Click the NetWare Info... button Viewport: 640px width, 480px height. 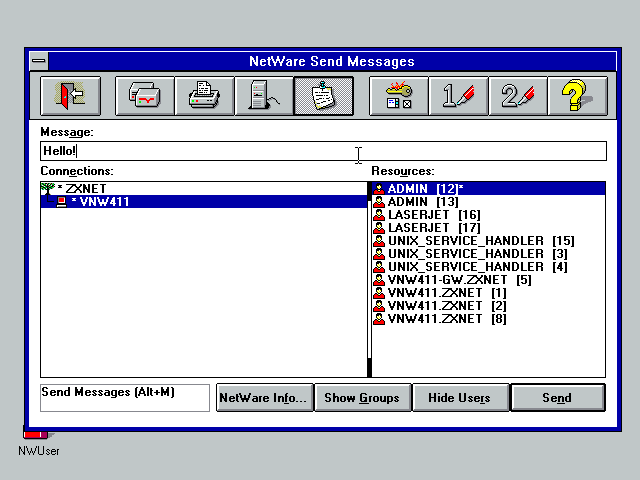264,398
